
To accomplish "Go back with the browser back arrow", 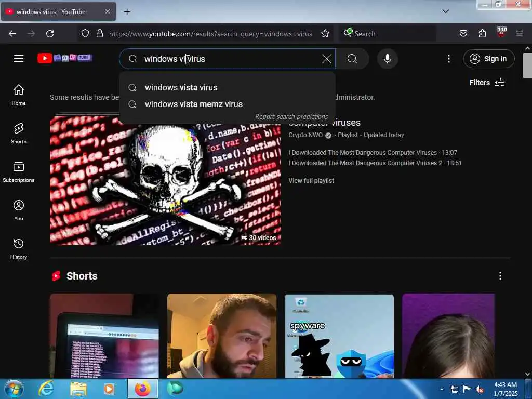I will pyautogui.click(x=12, y=34).
